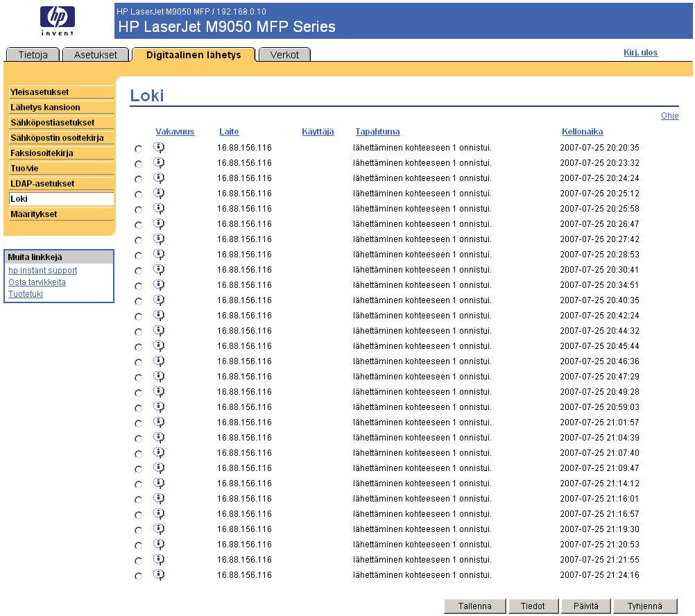Sort log by Kellonaika column

583,132
